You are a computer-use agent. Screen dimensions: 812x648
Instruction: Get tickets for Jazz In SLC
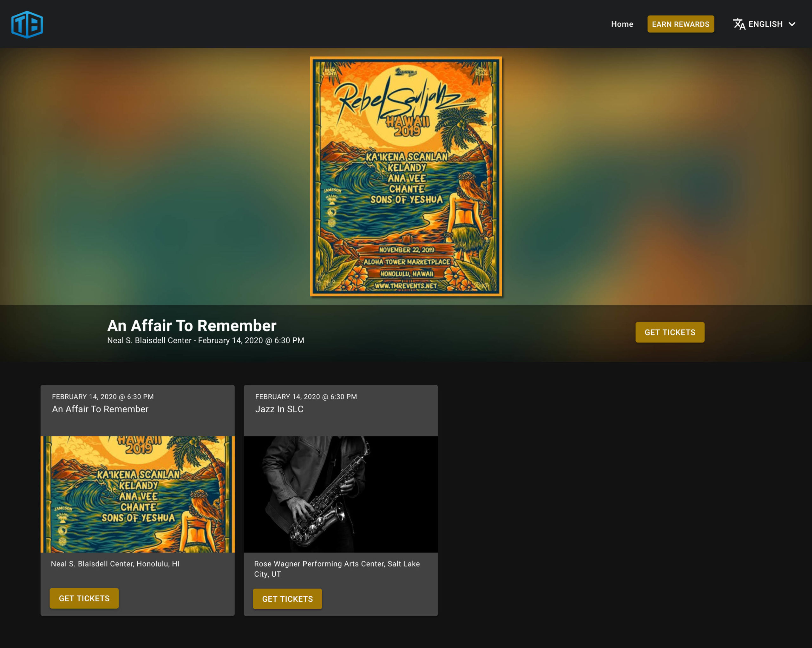click(x=287, y=599)
